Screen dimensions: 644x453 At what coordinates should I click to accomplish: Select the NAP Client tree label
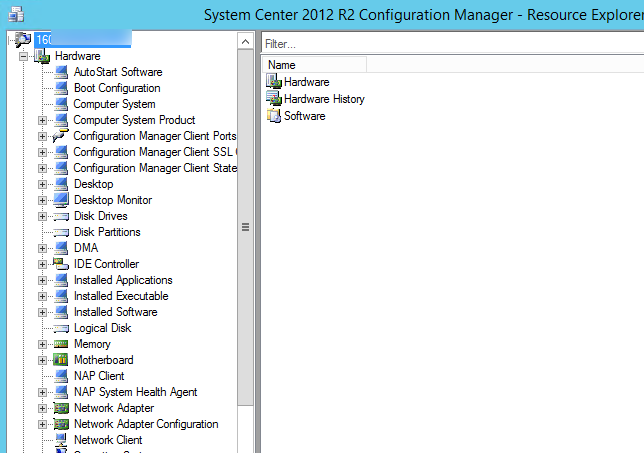point(99,376)
